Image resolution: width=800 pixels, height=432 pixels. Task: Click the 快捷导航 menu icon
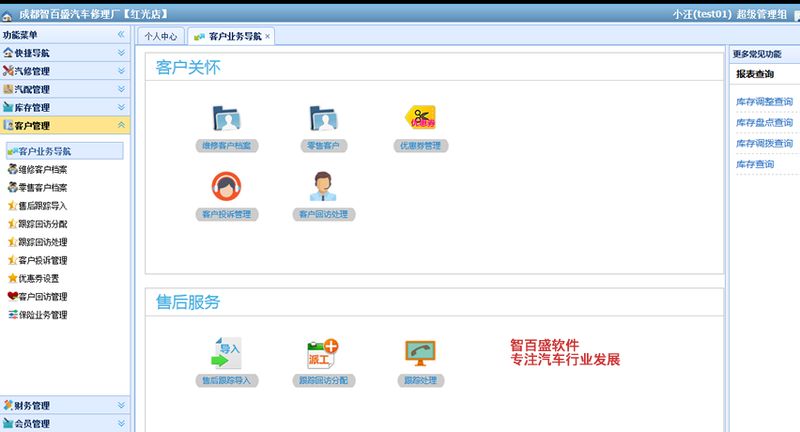pos(8,53)
